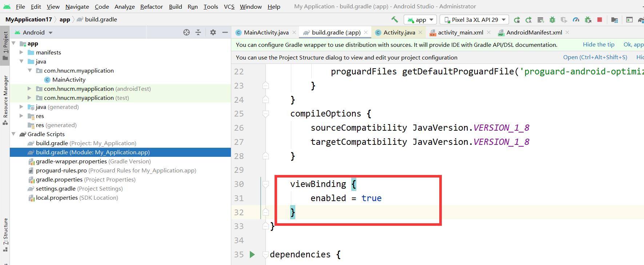
Task: Click Open (Ctrl+Alt+Shift+S) link
Action: click(595, 57)
